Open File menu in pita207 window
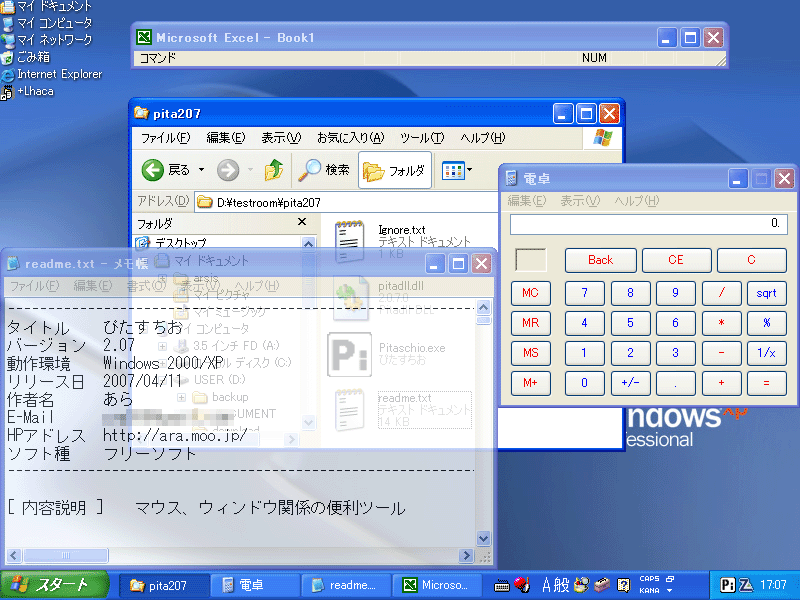The image size is (800, 600). [165, 138]
